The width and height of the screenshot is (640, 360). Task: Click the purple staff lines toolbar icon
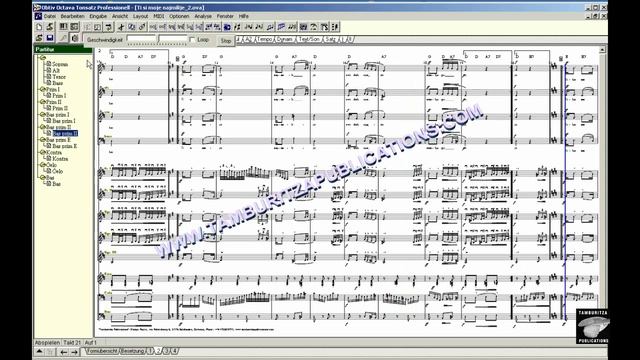[281, 27]
